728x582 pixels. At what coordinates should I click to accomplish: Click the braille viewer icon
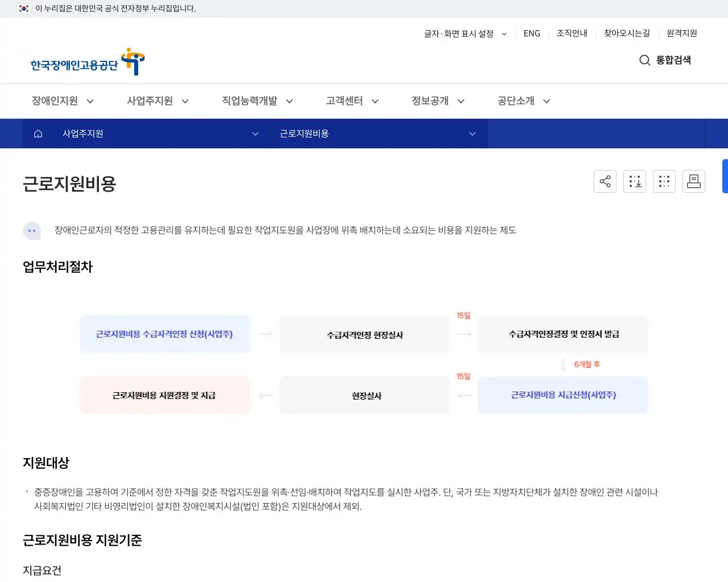[664, 181]
